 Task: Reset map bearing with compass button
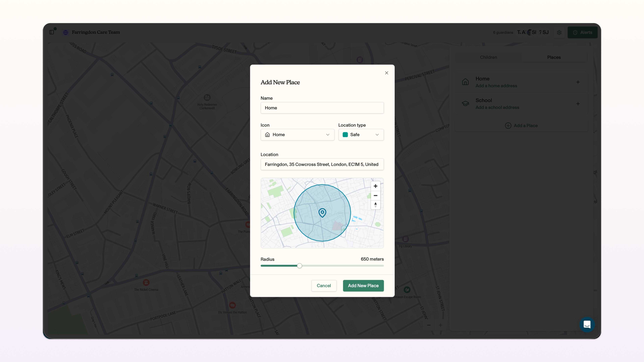[375, 205]
